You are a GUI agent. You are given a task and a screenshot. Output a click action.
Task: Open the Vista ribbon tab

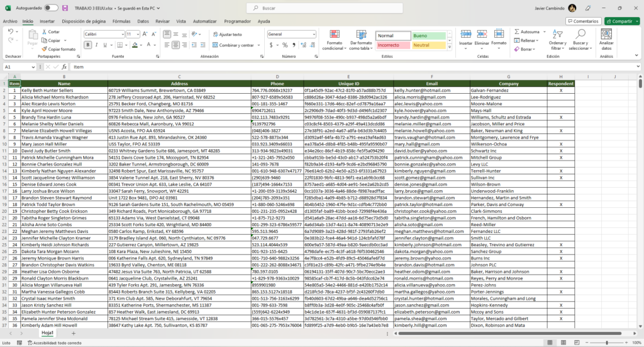(x=180, y=21)
